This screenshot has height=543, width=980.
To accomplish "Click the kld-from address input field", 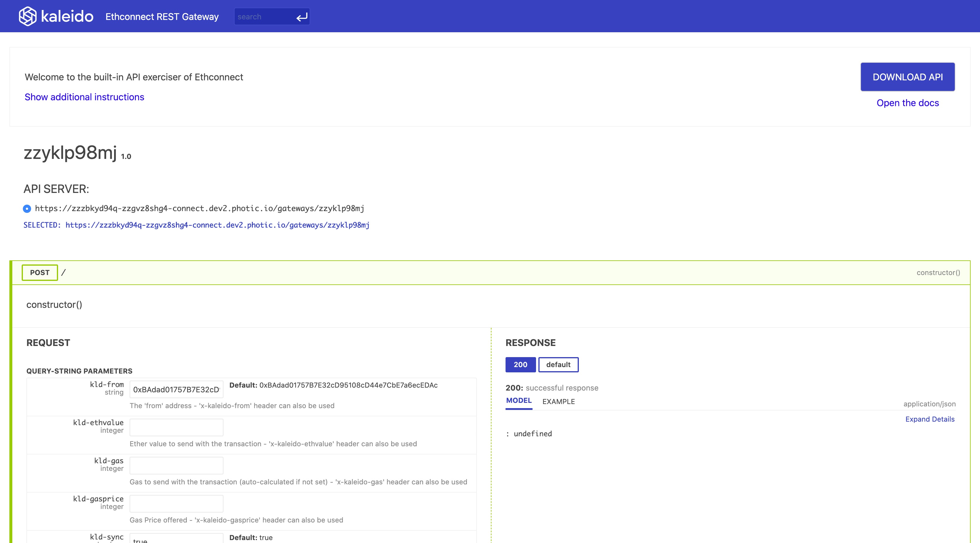I will pos(176,389).
